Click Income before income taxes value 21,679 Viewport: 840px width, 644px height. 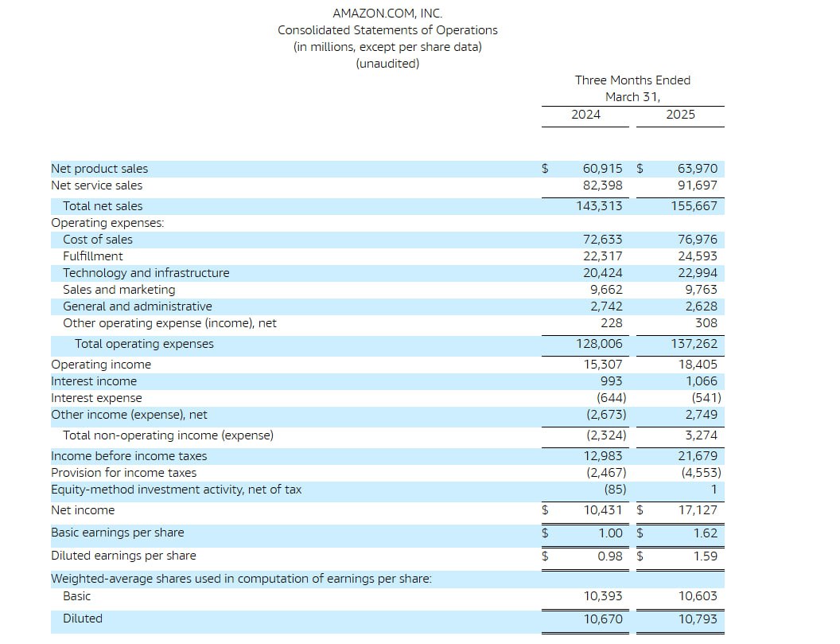(698, 456)
